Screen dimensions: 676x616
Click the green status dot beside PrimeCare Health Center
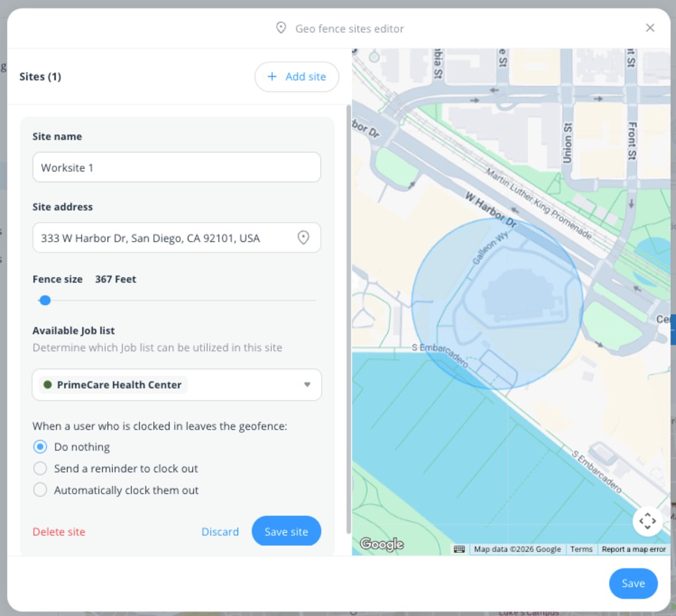(47, 384)
